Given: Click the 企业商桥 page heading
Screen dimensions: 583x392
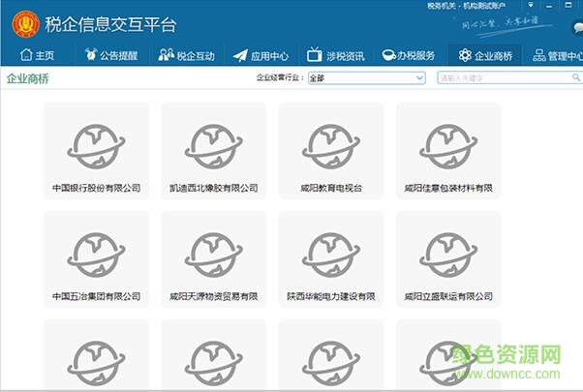Looking at the screenshot, I should coord(28,78).
